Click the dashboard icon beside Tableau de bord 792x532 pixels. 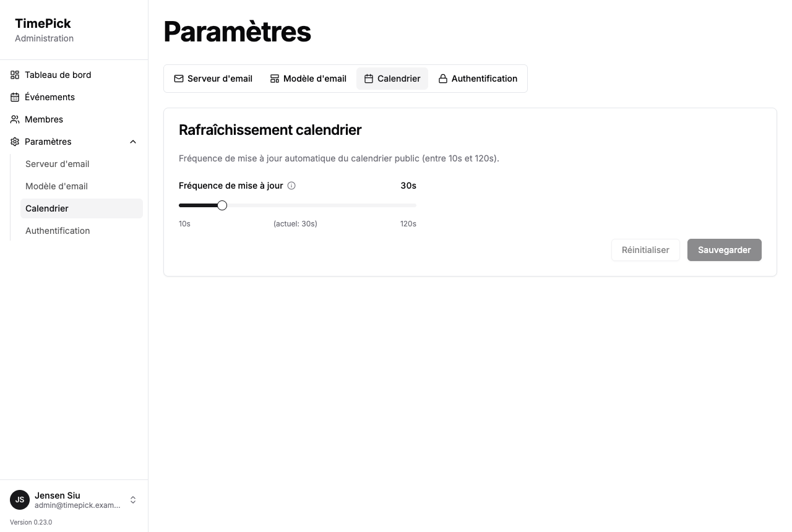tap(15, 75)
